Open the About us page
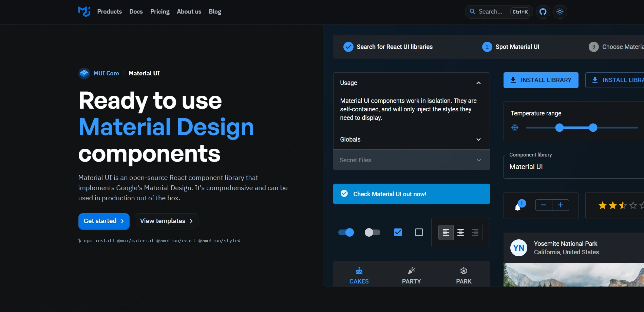This screenshot has width=644, height=312. click(x=189, y=12)
